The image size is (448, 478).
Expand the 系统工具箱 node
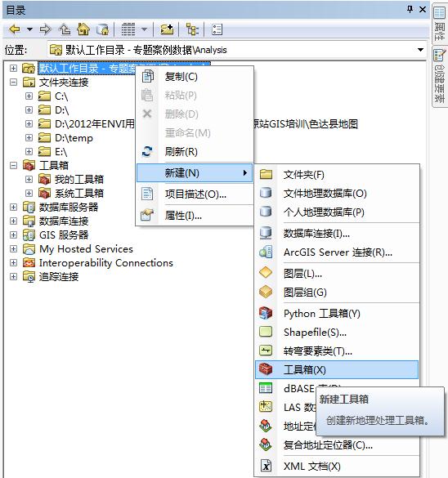pyautogui.click(x=29, y=194)
